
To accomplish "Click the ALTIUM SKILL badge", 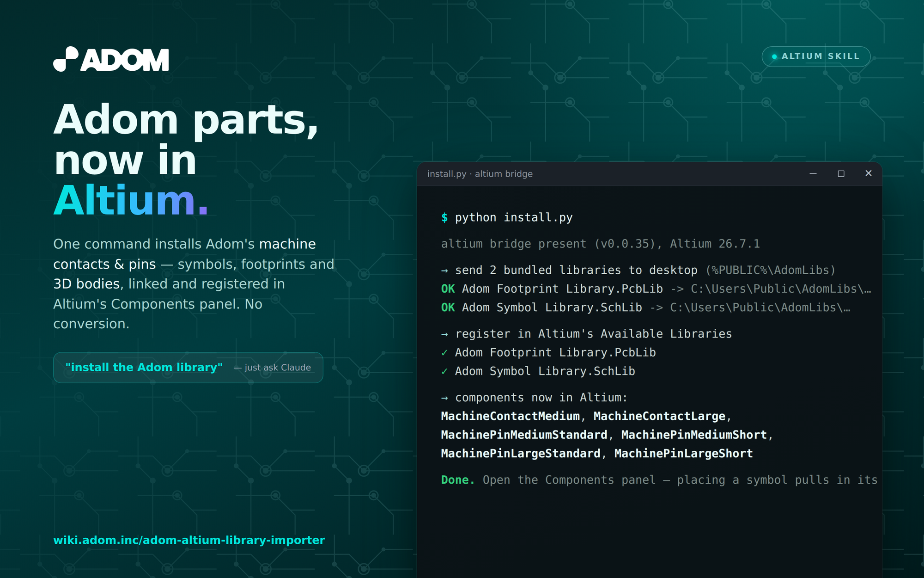I will pos(816,56).
